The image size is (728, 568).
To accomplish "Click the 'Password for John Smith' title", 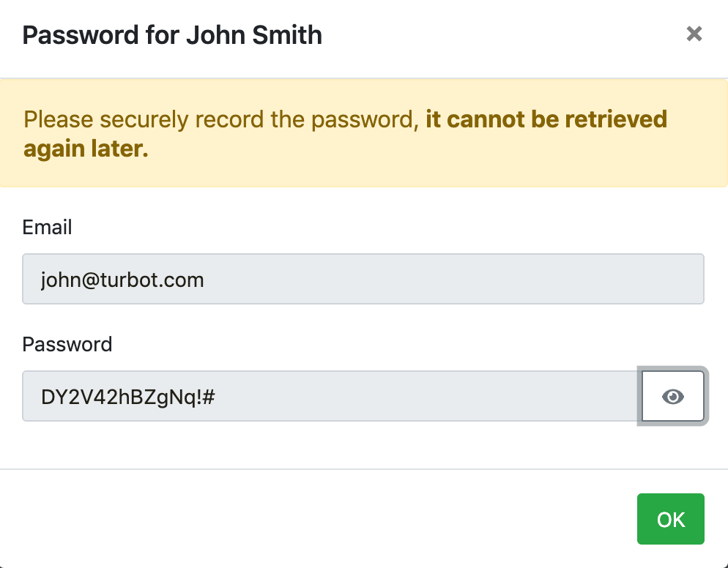I will [172, 35].
